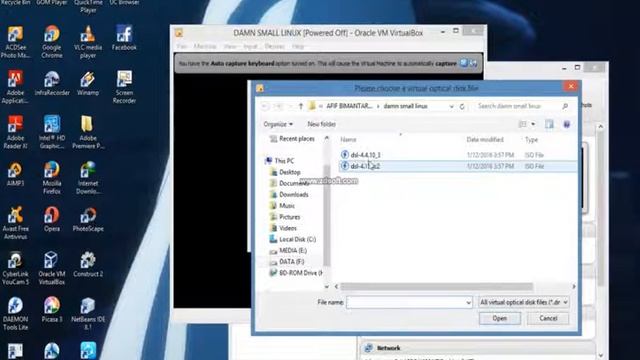Open Adobe Premiere Pro folder icon
Screen dimensions: 640x360
tap(88, 132)
